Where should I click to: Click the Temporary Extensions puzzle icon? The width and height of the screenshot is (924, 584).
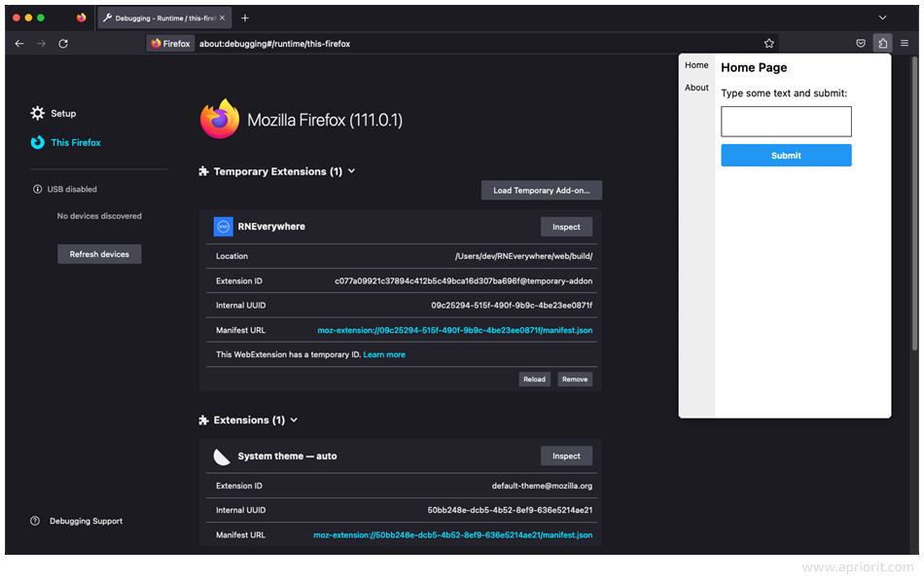click(x=204, y=171)
